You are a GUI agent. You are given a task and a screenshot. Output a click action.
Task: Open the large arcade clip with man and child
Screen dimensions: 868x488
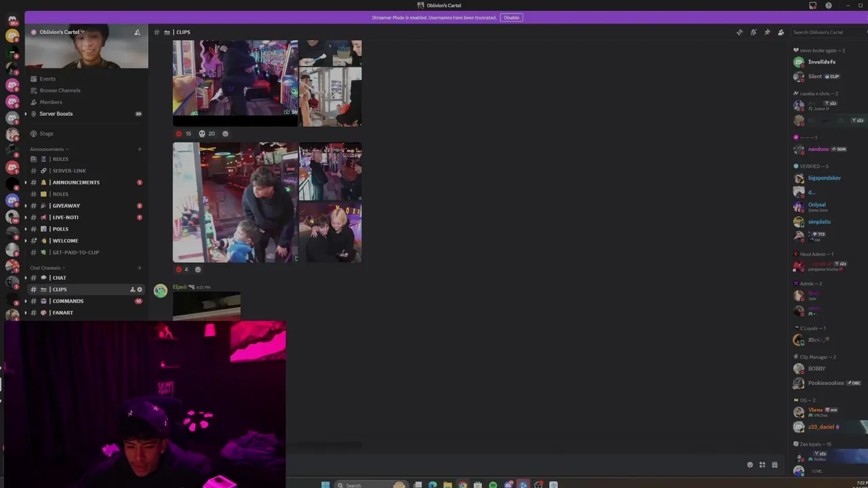click(235, 202)
